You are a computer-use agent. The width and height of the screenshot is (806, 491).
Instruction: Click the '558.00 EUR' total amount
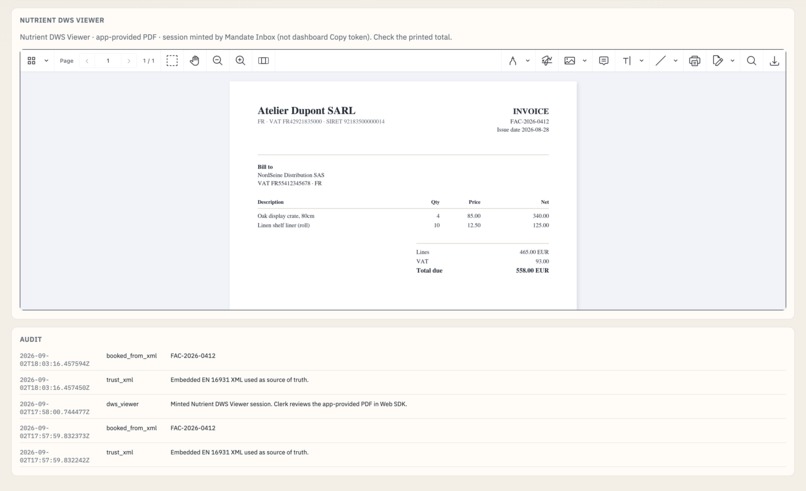(533, 270)
